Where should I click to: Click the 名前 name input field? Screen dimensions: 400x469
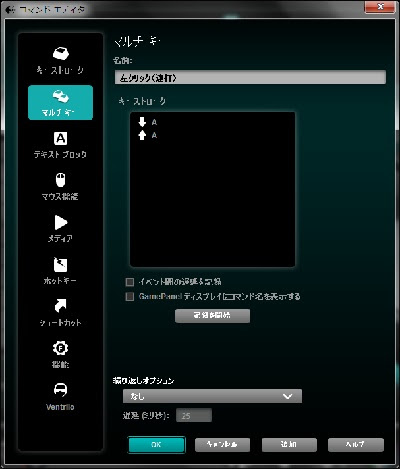250,78
